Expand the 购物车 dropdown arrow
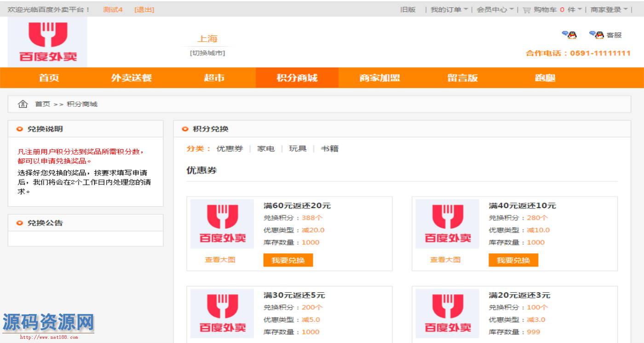 click(x=580, y=10)
